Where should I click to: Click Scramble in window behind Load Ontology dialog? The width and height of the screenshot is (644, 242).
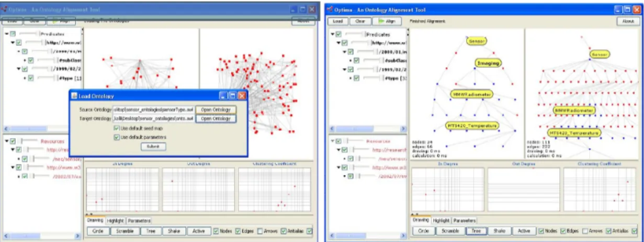click(x=125, y=230)
